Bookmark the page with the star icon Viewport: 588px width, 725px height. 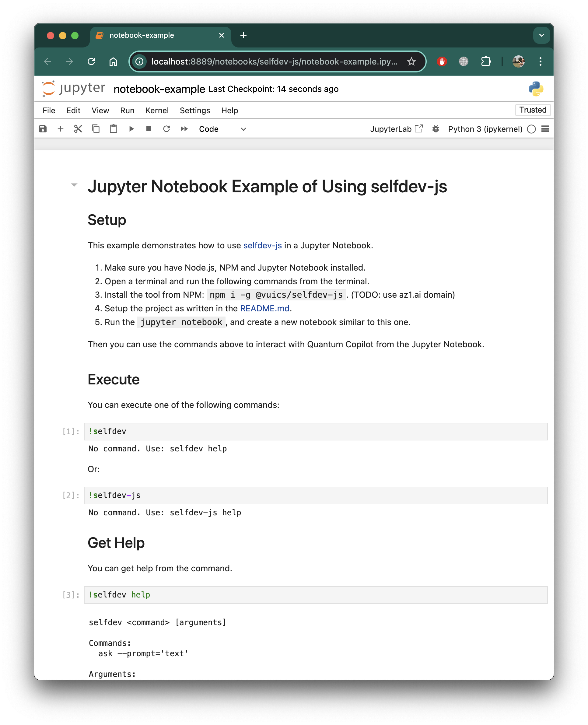[411, 61]
